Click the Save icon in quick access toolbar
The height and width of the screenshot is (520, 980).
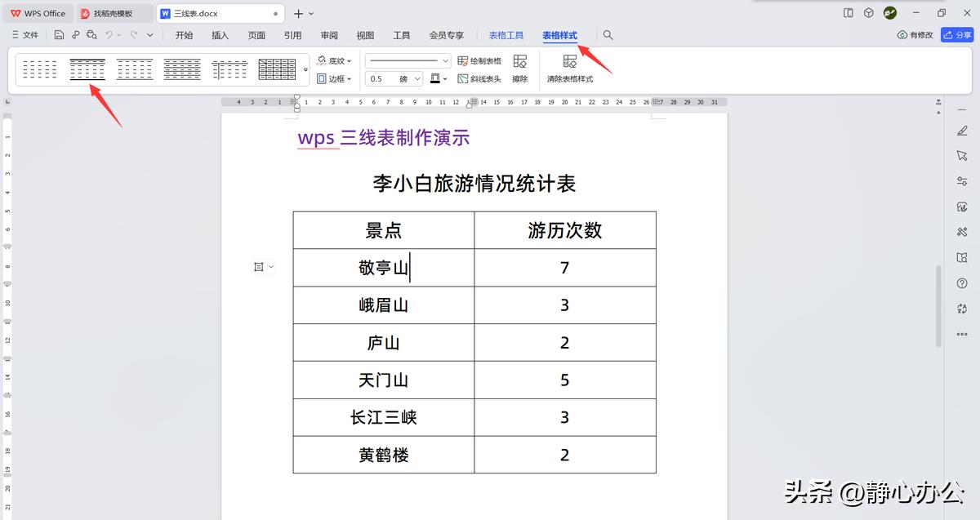59,34
